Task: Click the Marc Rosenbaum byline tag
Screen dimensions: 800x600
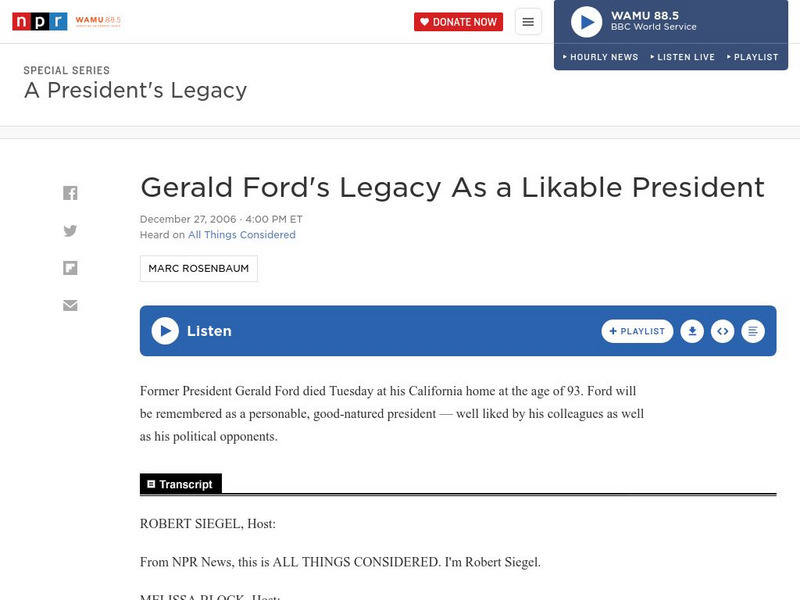Action: pos(199,268)
